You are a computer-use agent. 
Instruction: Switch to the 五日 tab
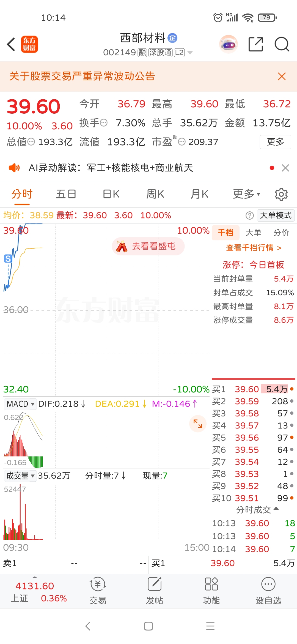(x=66, y=194)
